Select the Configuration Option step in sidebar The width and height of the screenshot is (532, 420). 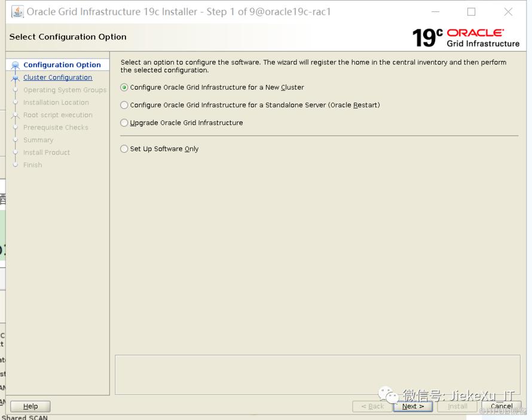click(62, 65)
